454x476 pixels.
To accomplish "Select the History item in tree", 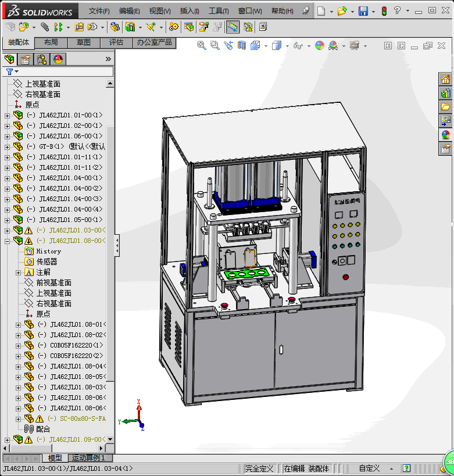I will [x=48, y=251].
